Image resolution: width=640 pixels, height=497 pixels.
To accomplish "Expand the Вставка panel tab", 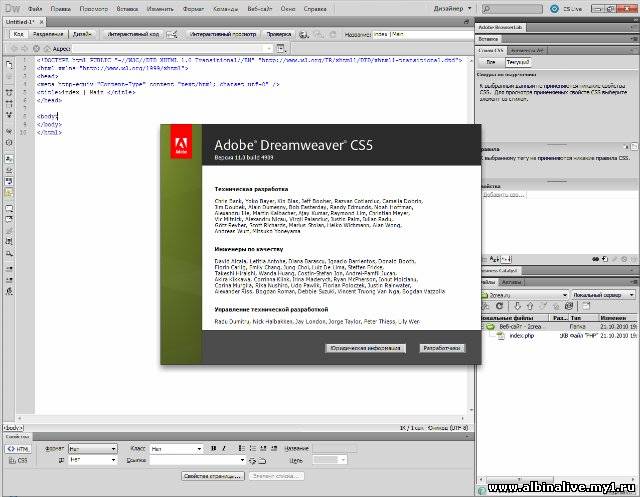I will point(488,39).
